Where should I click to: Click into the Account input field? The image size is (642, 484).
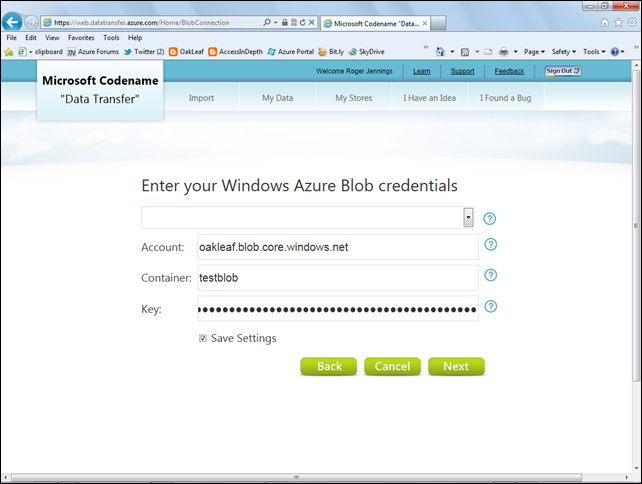338,247
